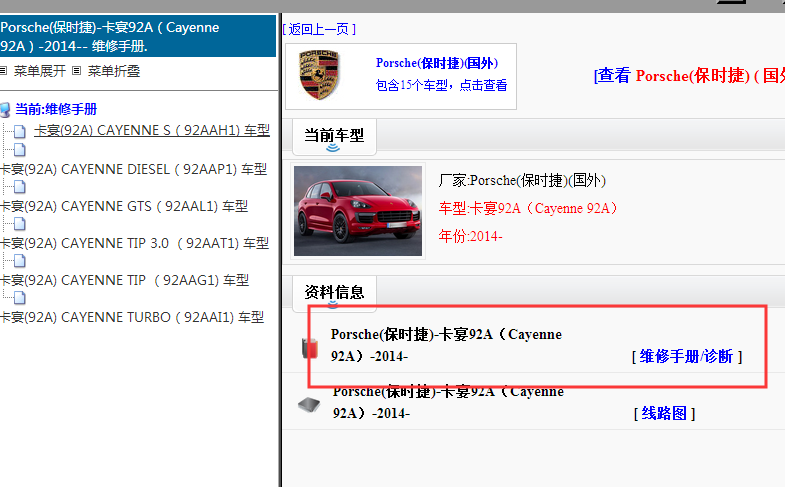Open the 维修手册/诊断 link
The height and width of the screenshot is (487, 785).
[x=687, y=356]
